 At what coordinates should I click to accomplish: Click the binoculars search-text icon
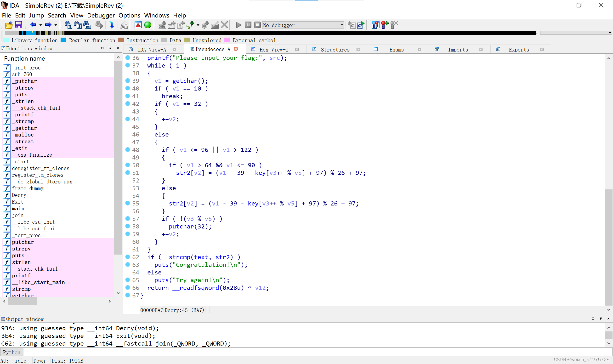click(68, 25)
